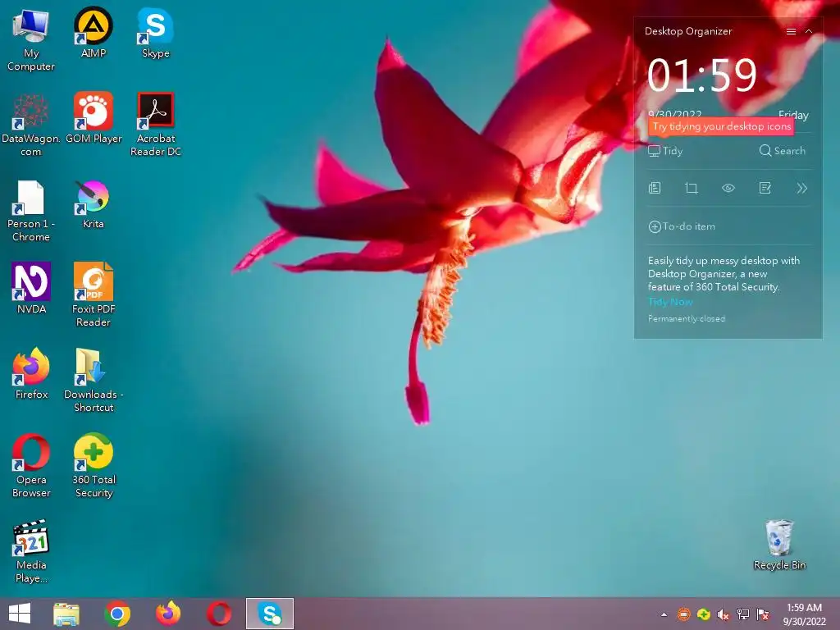
Task: Launch Firefox from the taskbar
Action: click(x=168, y=614)
